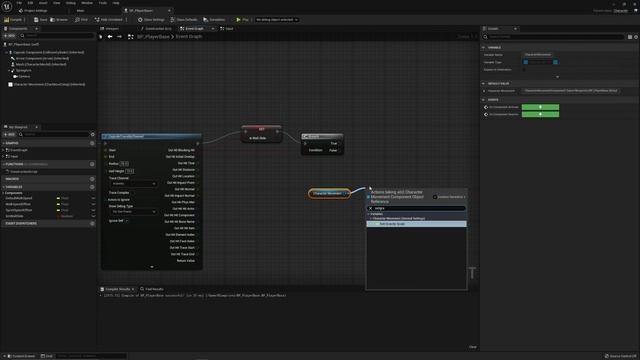Select Capsule Component in components tree
Screen dimensions: 640x360
[x=48, y=52]
